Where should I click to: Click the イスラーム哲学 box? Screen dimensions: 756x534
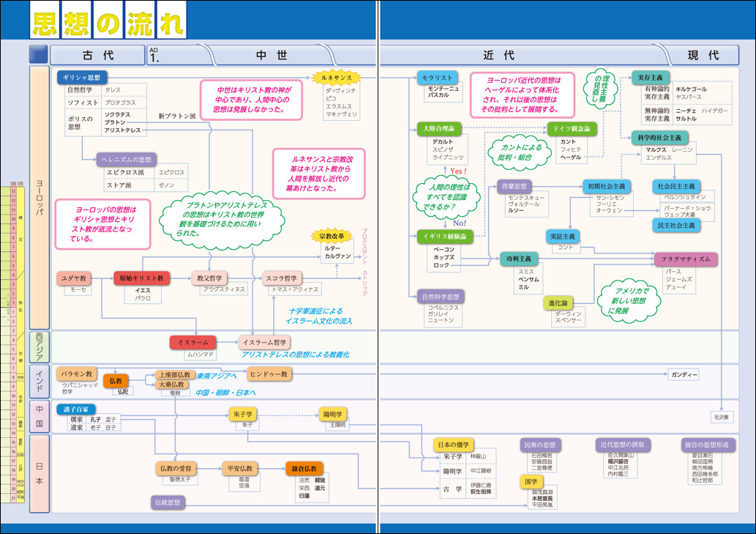[x=264, y=342]
